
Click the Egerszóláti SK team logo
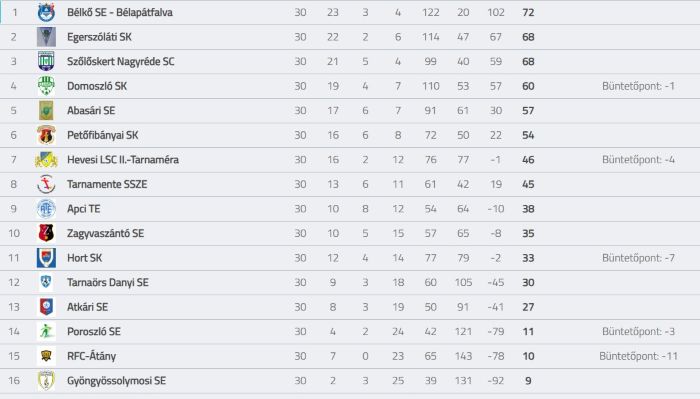coord(46,37)
